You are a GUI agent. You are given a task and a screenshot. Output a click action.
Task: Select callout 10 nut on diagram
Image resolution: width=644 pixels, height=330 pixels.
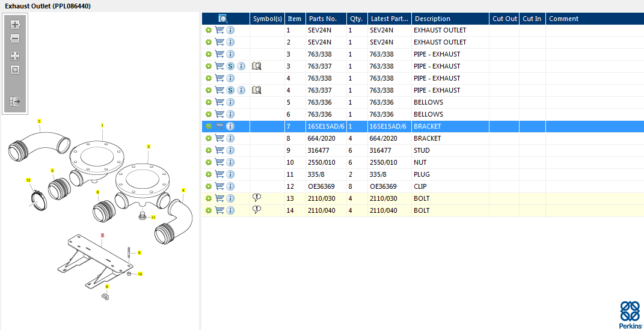(140, 273)
